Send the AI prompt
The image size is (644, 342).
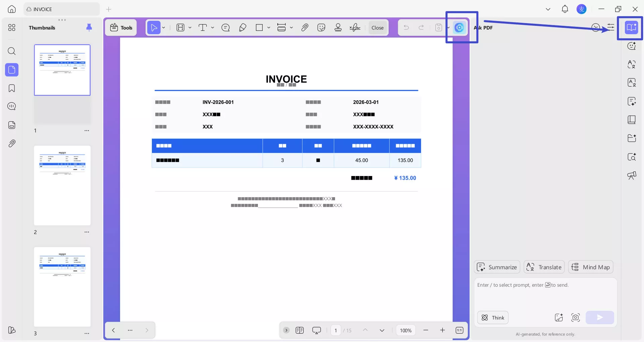coord(600,318)
